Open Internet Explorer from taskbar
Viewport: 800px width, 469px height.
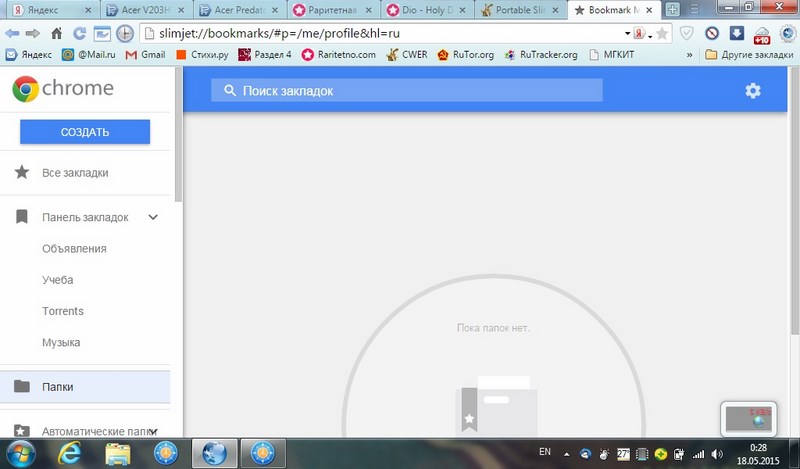pos(71,452)
